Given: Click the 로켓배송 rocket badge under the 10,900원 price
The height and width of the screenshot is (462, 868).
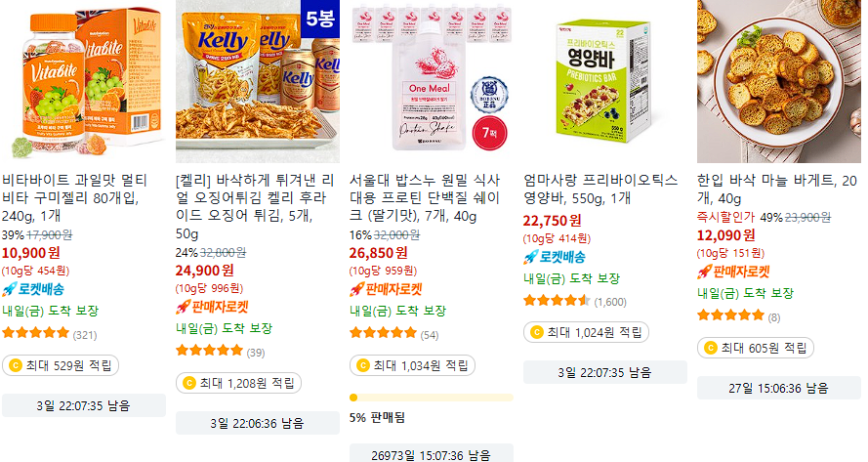Looking at the screenshot, I should pyautogui.click(x=33, y=289).
